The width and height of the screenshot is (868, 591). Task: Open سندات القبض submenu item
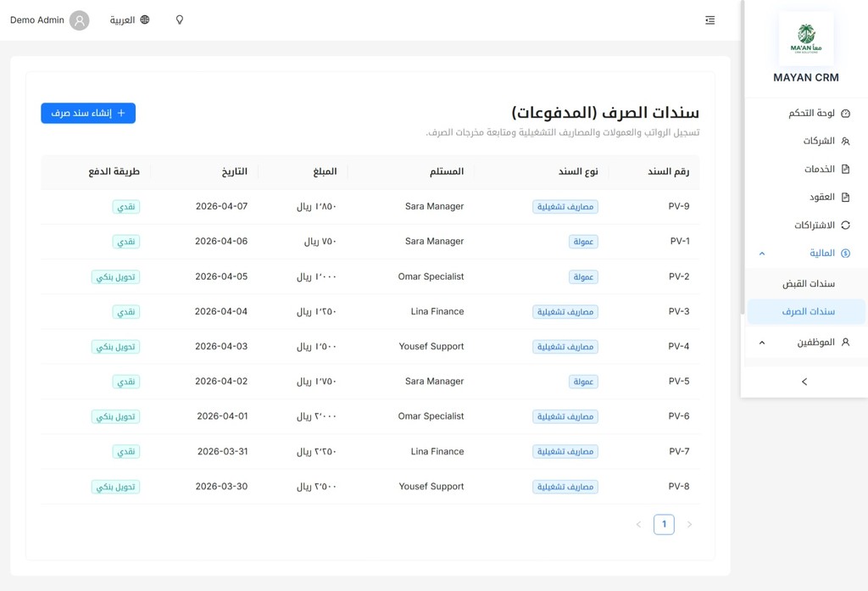pos(806,283)
